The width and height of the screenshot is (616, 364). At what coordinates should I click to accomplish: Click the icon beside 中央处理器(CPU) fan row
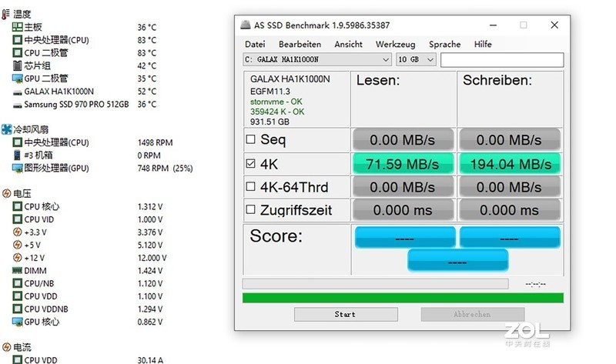[17, 142]
